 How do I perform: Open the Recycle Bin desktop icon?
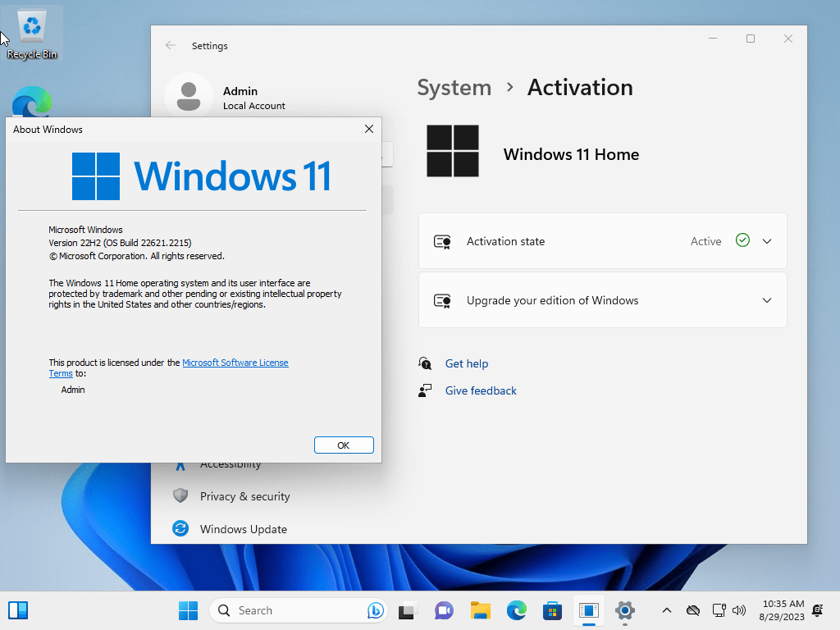tap(32, 34)
